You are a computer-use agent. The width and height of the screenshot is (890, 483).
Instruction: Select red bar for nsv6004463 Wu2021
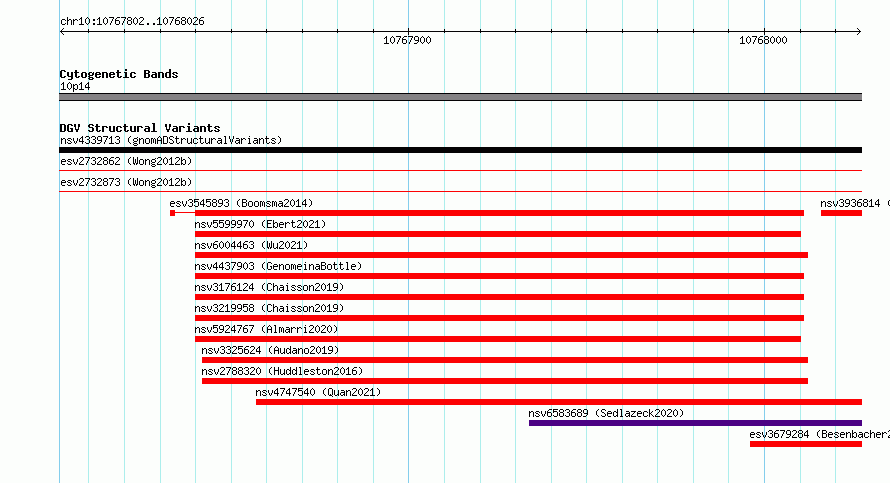coord(501,255)
